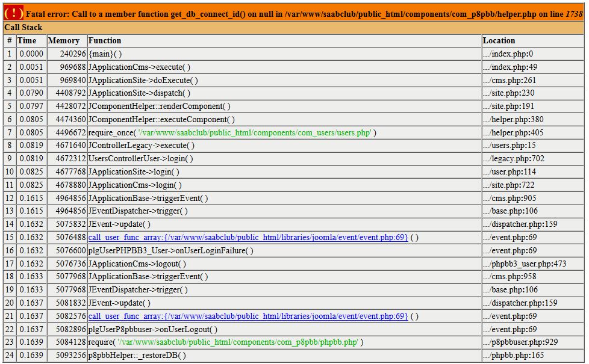Open call_user_func_array link in row 15
Viewport: 589px width, 364px height.
pos(248,238)
